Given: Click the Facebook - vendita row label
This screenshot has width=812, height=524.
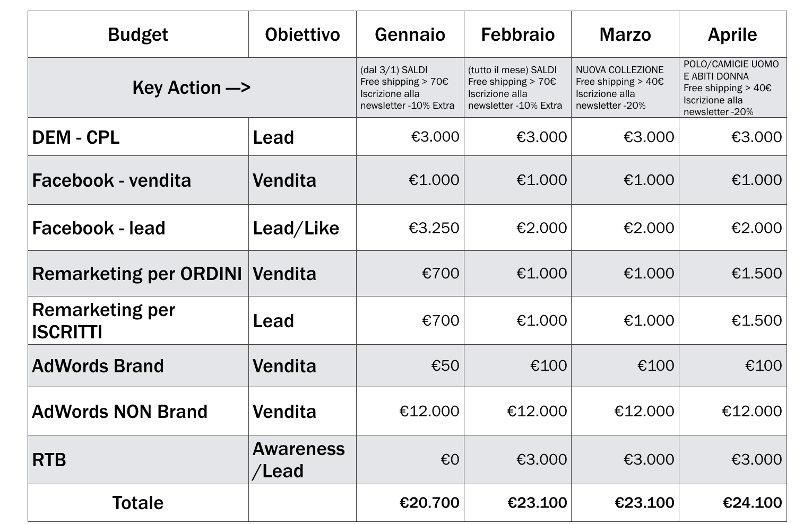Looking at the screenshot, I should pyautogui.click(x=111, y=180).
